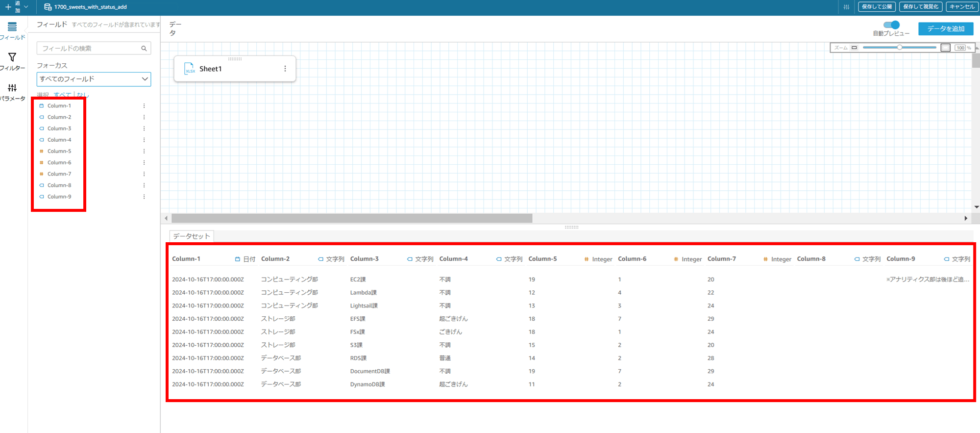
Task: Click the zoom slider handle
Action: (x=900, y=48)
